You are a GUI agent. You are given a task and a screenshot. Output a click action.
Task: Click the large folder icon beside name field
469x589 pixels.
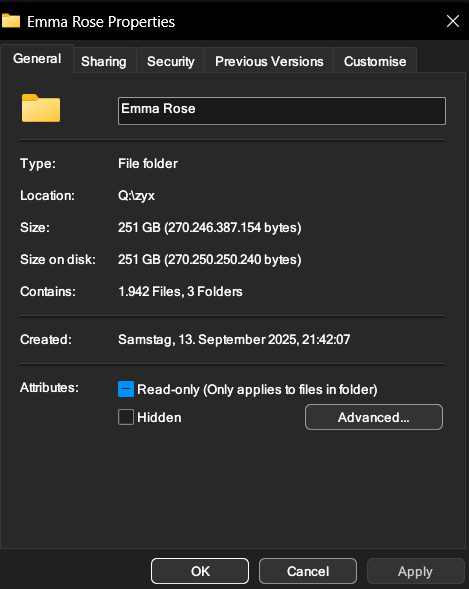point(41,108)
